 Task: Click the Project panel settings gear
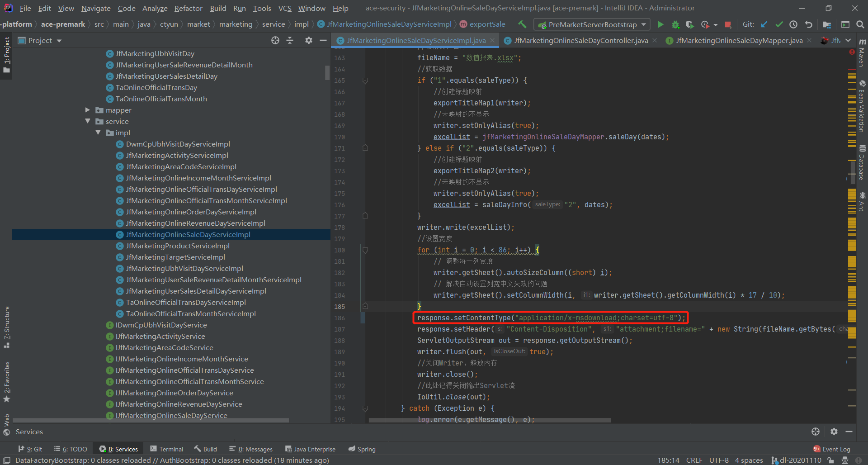click(309, 40)
